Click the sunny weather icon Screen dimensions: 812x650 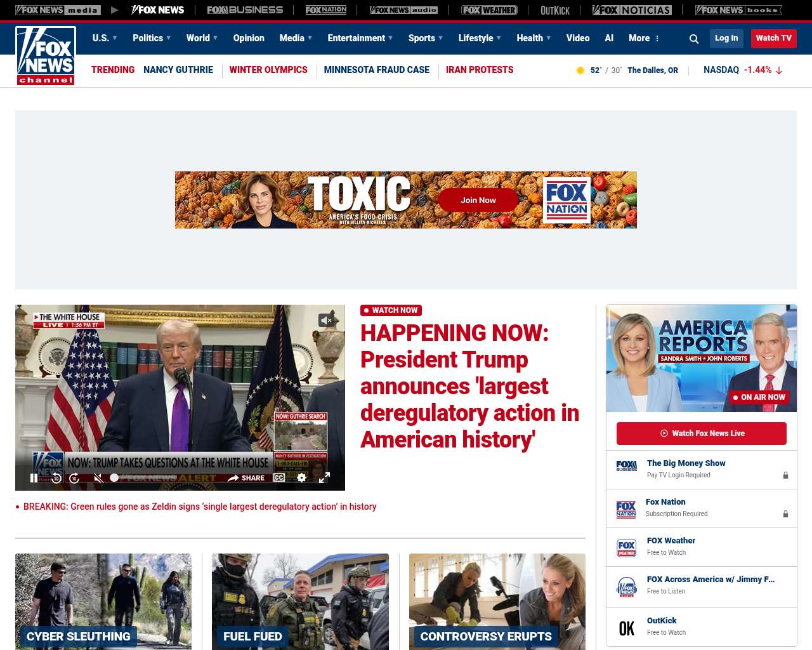pos(580,70)
